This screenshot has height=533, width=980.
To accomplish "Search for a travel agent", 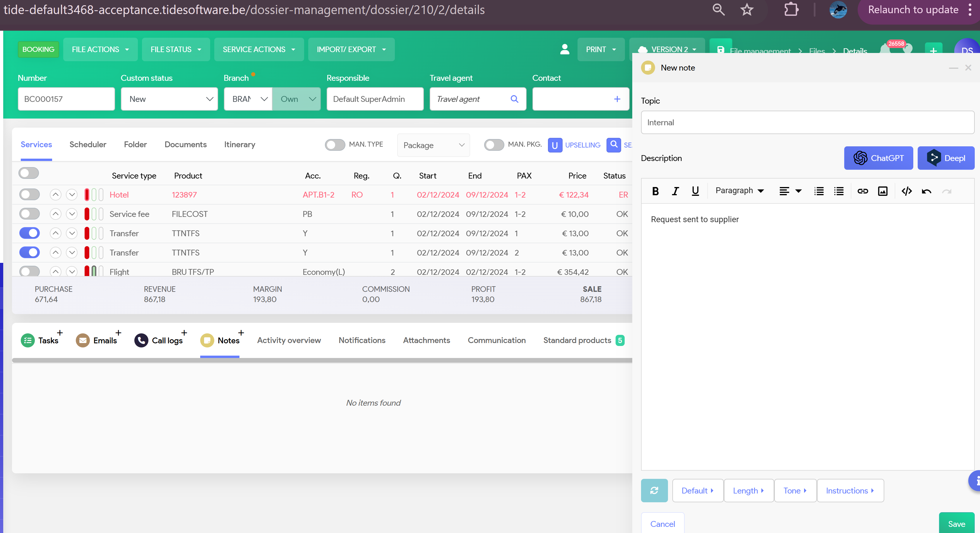I will pyautogui.click(x=514, y=99).
